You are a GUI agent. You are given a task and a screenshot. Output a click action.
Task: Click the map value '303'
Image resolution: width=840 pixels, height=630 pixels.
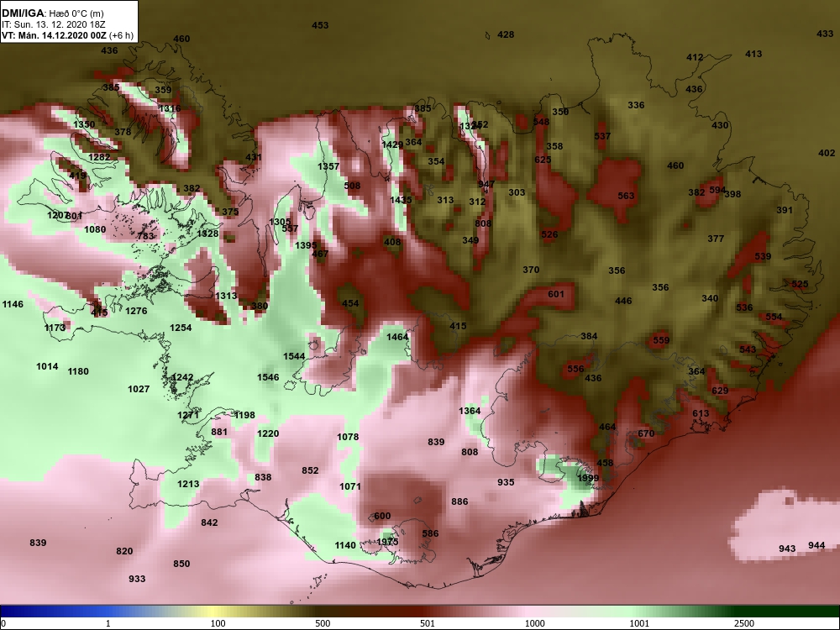(x=517, y=193)
